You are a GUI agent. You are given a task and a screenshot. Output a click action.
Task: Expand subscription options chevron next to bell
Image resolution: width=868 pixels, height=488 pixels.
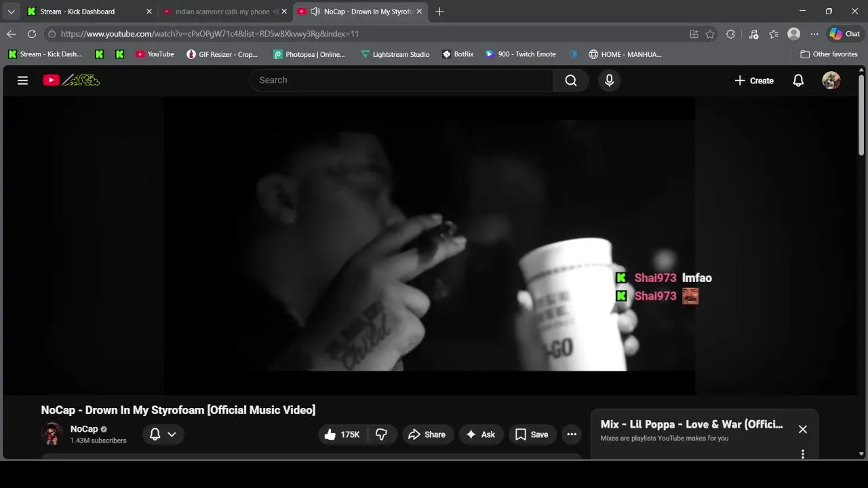coord(172,434)
